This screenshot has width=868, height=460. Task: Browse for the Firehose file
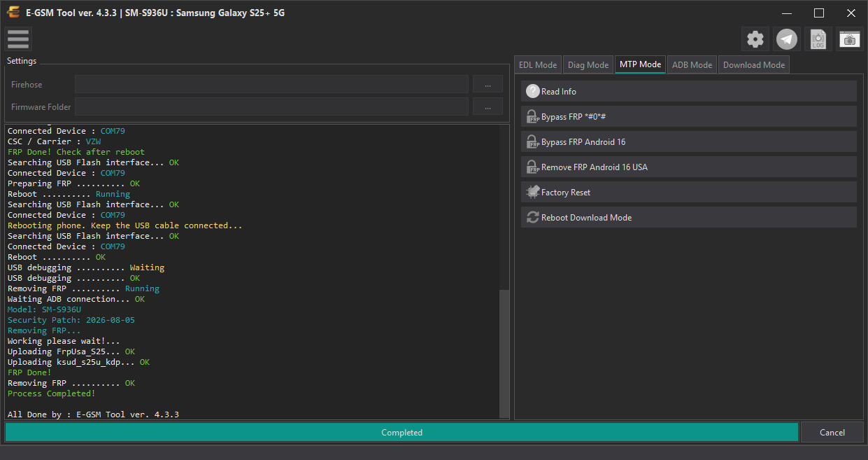(x=488, y=84)
